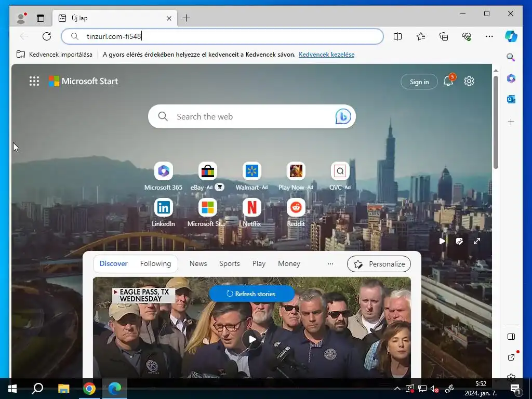Toggle split screen view icon
Viewport: 532px width, 399px height.
397,36
